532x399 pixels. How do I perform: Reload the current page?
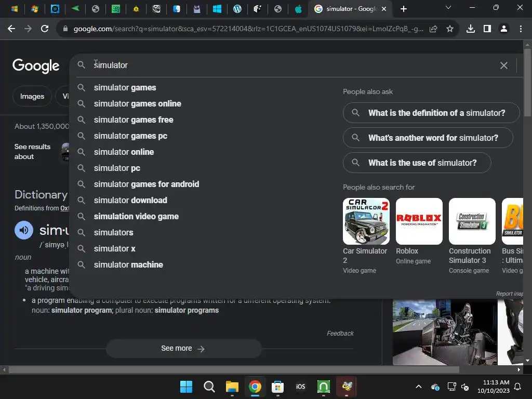pos(45,29)
